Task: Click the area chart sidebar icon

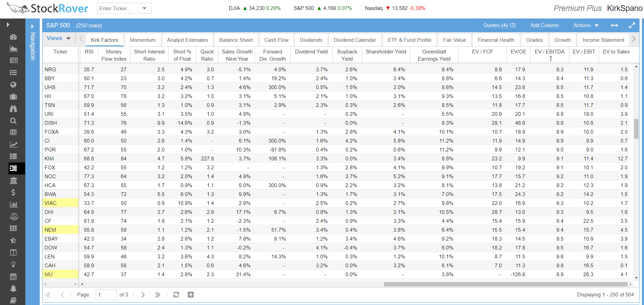Action: (x=13, y=49)
